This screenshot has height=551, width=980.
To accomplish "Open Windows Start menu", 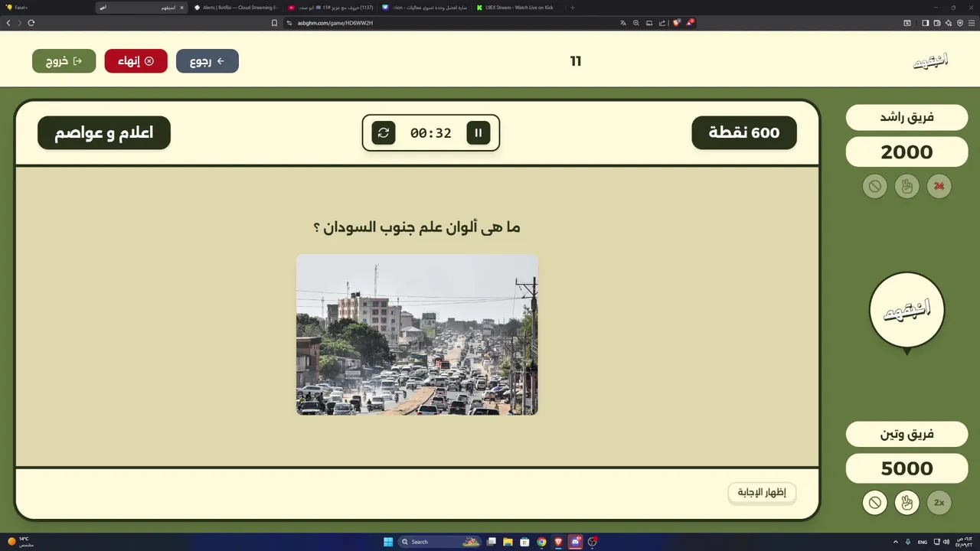I will [388, 542].
